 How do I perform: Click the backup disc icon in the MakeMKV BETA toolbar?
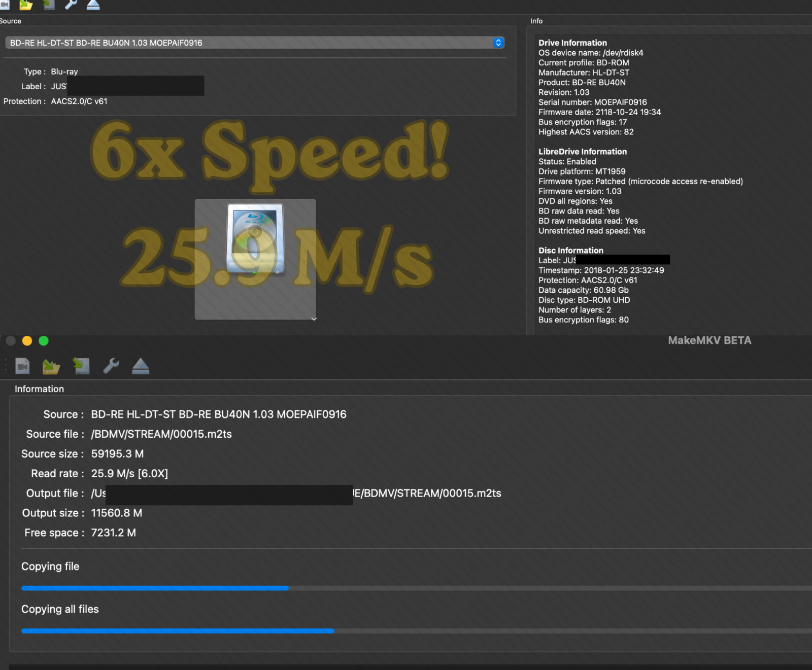81,366
